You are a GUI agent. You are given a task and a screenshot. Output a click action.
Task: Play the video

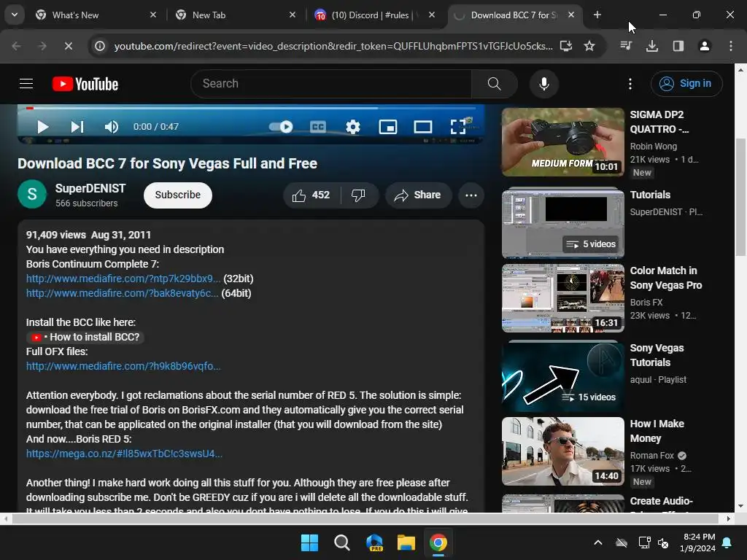(x=43, y=127)
